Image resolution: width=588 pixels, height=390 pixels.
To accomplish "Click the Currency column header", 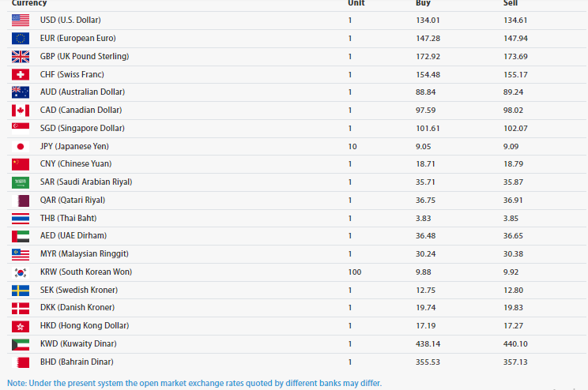I will click(x=29, y=3).
